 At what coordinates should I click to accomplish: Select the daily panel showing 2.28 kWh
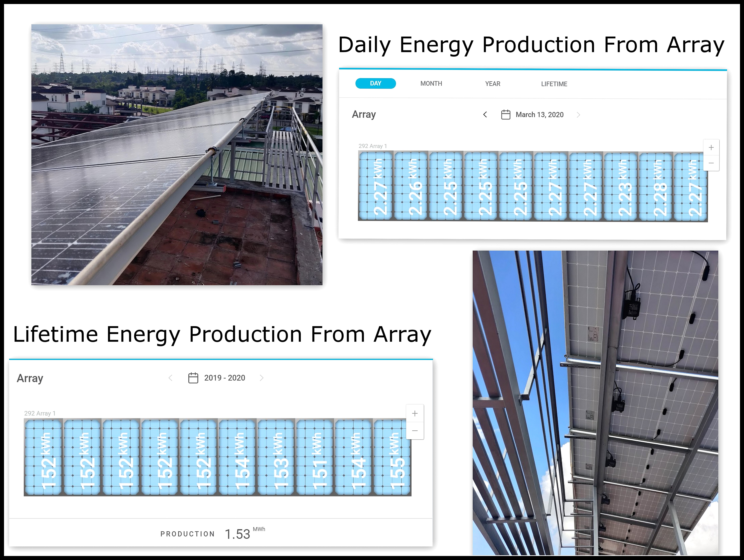(655, 187)
